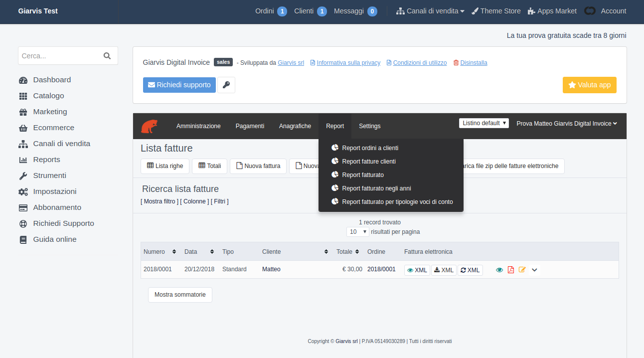Open Impostazioni in the sidebar
Viewport: 644px width, 358px height.
(x=47, y=191)
